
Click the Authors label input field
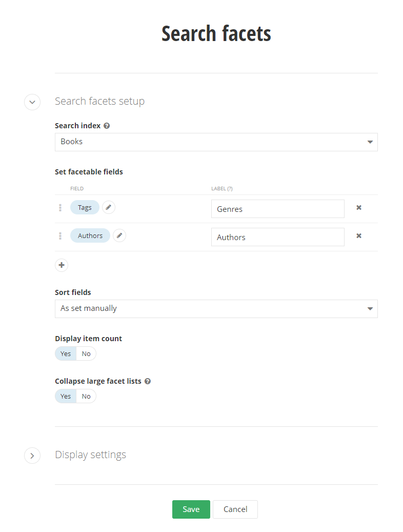click(x=277, y=237)
